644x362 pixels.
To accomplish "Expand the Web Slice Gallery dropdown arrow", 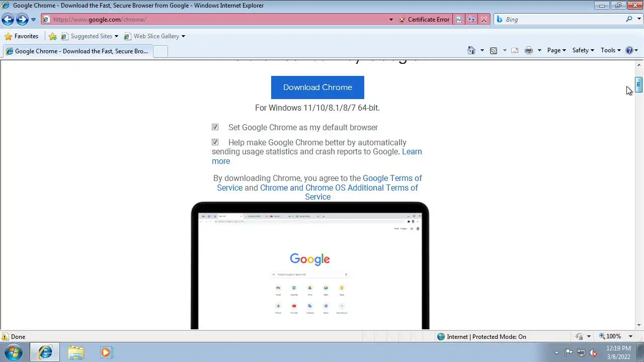I will coord(183,36).
